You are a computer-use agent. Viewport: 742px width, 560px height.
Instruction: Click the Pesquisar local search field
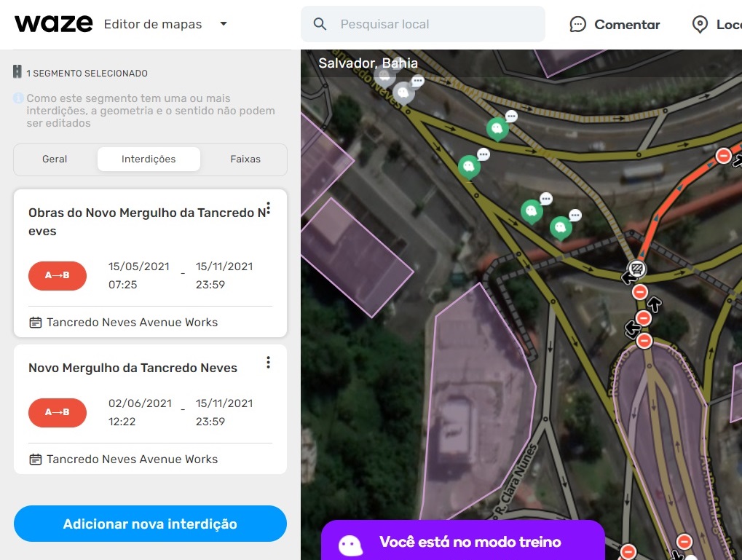(x=437, y=24)
